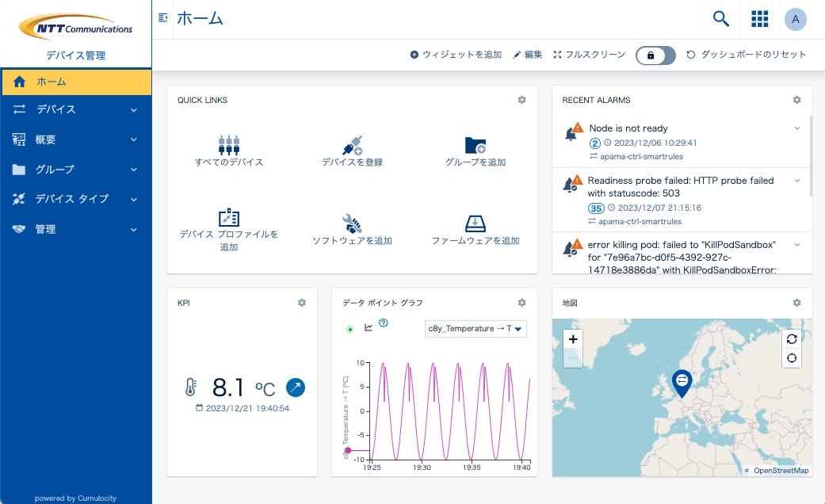Click the 8.1 °C KPI value
825x504 pixels.
click(243, 388)
